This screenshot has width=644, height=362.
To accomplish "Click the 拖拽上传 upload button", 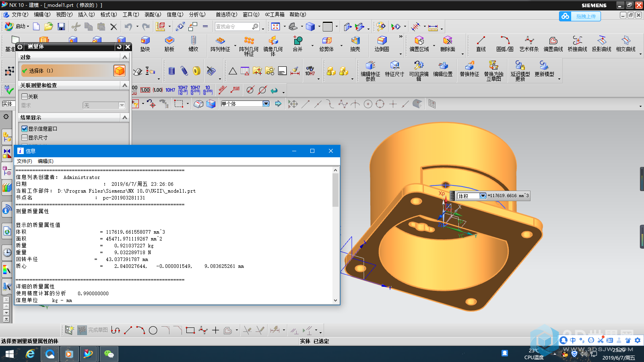I will (x=580, y=16).
